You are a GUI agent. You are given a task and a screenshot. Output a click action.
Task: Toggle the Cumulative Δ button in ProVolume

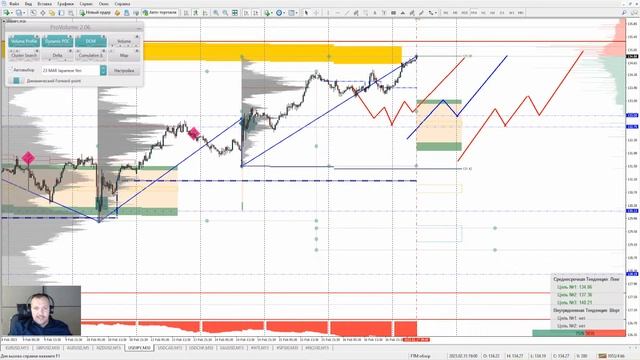(x=91, y=55)
